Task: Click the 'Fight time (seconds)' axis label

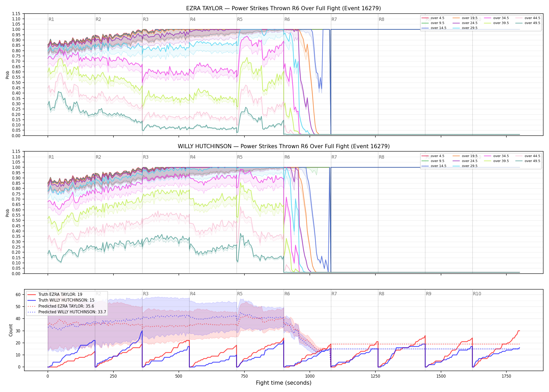Action: 284,383
